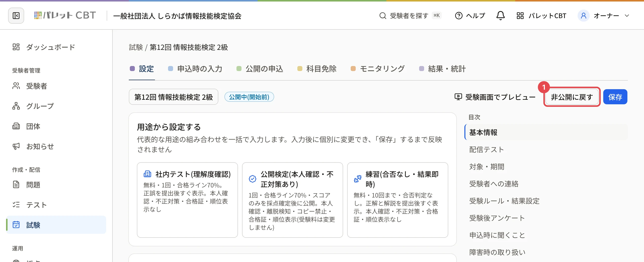Jump to 対象・期間 section

click(546, 167)
